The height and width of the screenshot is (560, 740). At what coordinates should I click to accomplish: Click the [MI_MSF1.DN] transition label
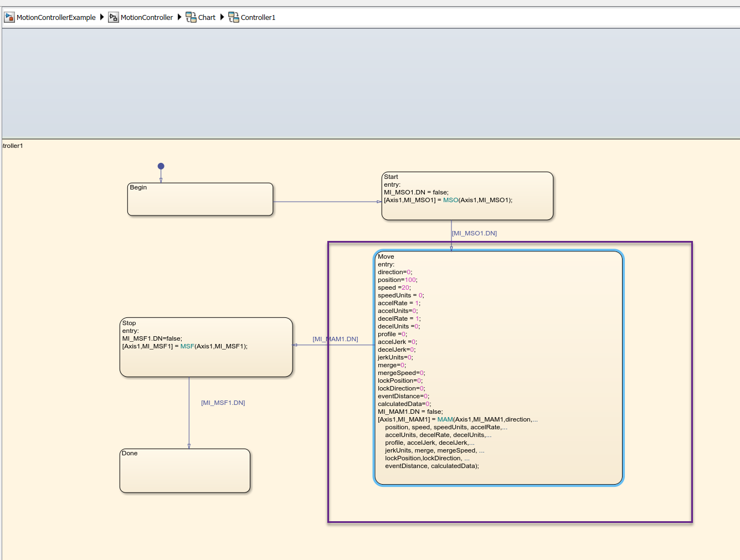click(x=223, y=403)
